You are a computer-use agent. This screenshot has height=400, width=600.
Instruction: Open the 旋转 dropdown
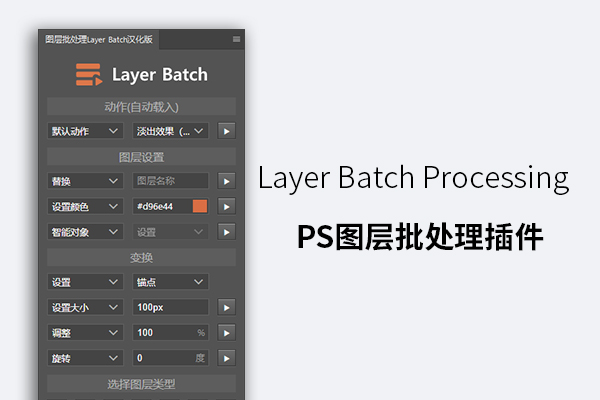(x=85, y=358)
